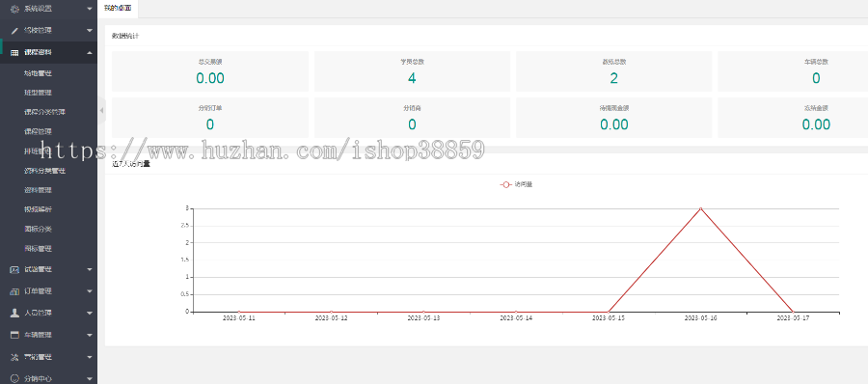Image resolution: width=868 pixels, height=384 pixels.
Task: Click the 待提现金额 card value 0.00
Action: [x=614, y=124]
